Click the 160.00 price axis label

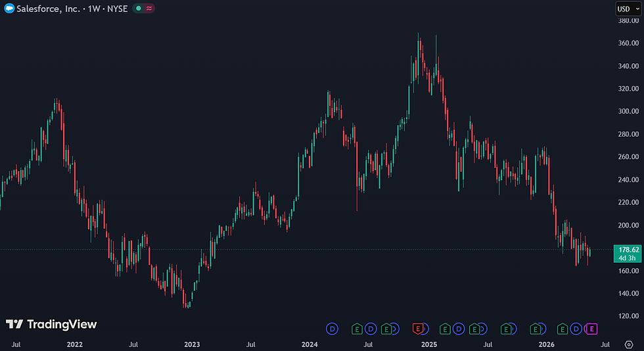[x=628, y=271]
